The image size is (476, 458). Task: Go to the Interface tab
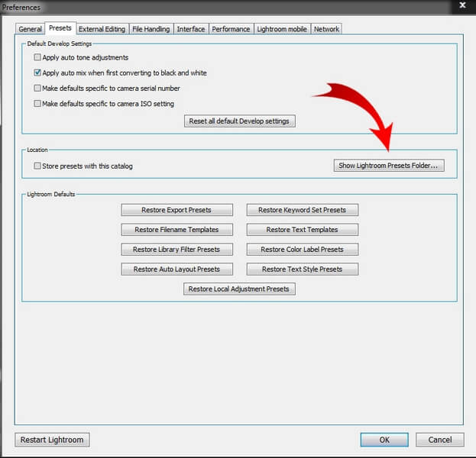click(x=190, y=29)
